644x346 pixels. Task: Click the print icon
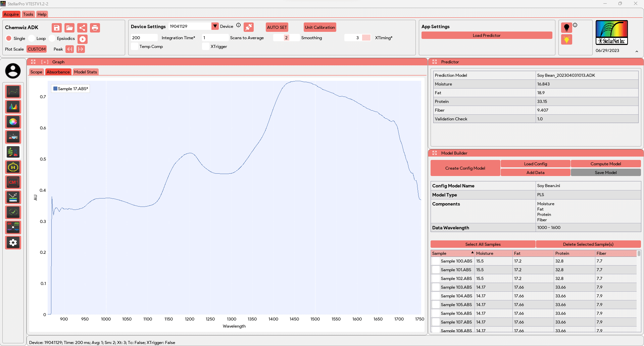click(x=95, y=28)
